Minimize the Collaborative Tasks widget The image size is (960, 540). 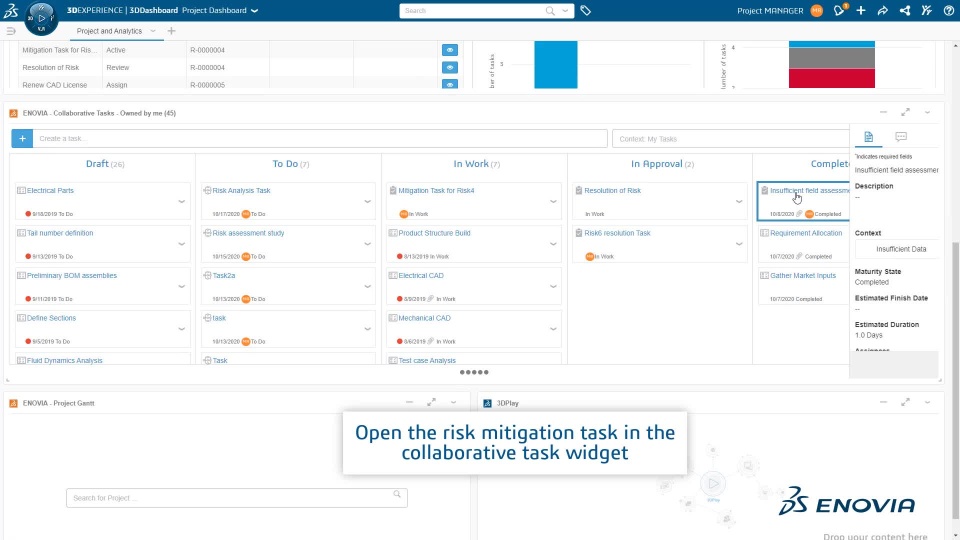[x=883, y=113]
